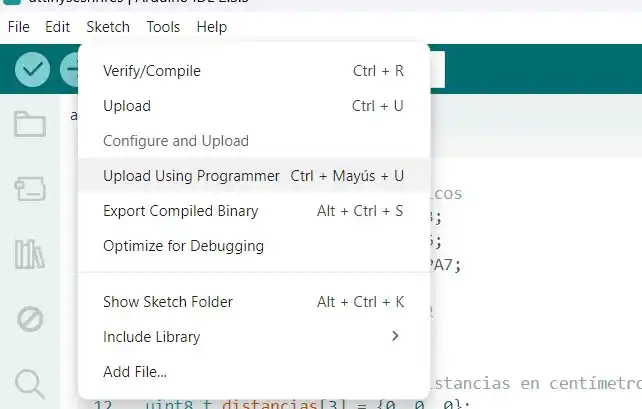
Task: Click line number 12 in the editor gutter
Action: pyautogui.click(x=102, y=405)
